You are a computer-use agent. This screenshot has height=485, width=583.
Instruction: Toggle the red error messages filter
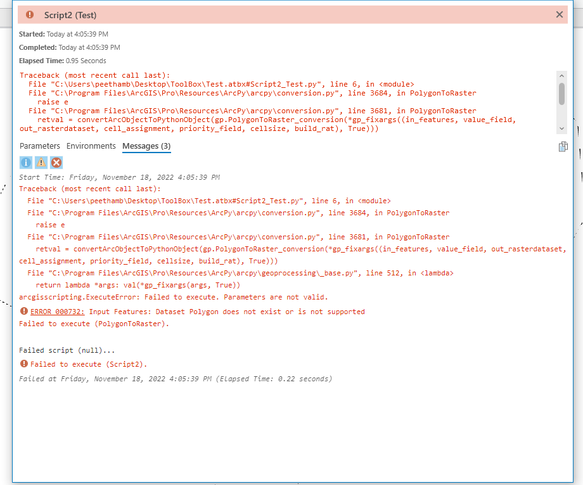tap(56, 163)
